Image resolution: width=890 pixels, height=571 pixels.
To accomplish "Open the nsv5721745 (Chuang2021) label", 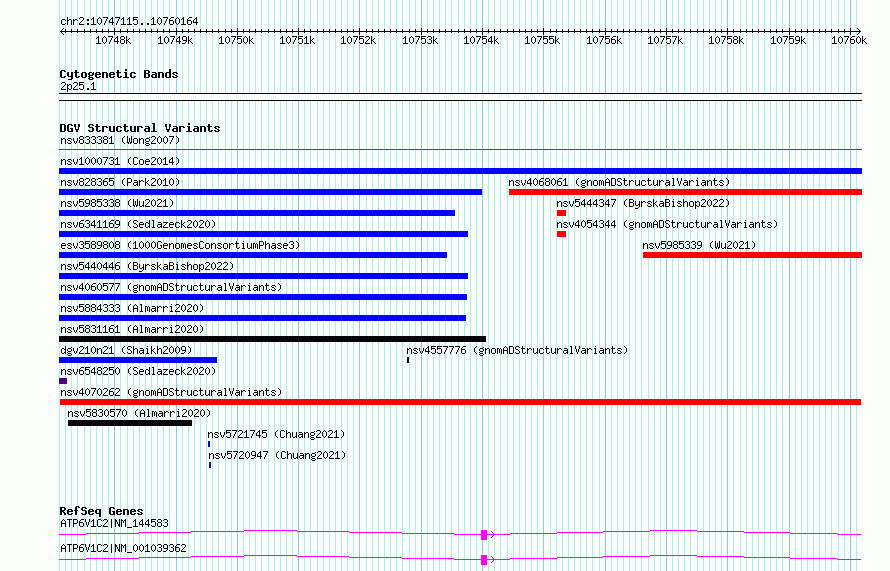I will [276, 434].
